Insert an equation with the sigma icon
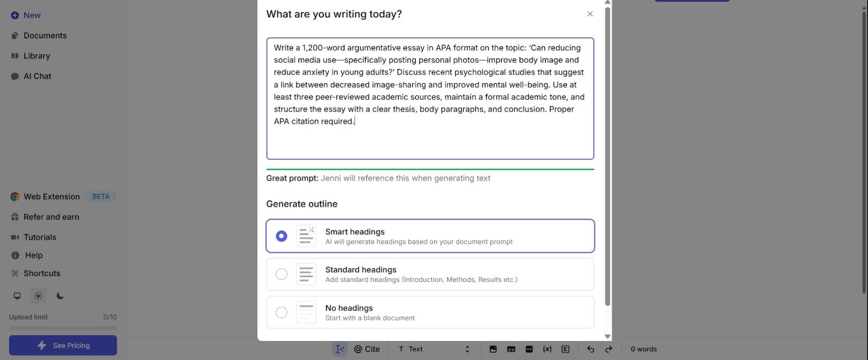The image size is (868, 360). pos(565,349)
